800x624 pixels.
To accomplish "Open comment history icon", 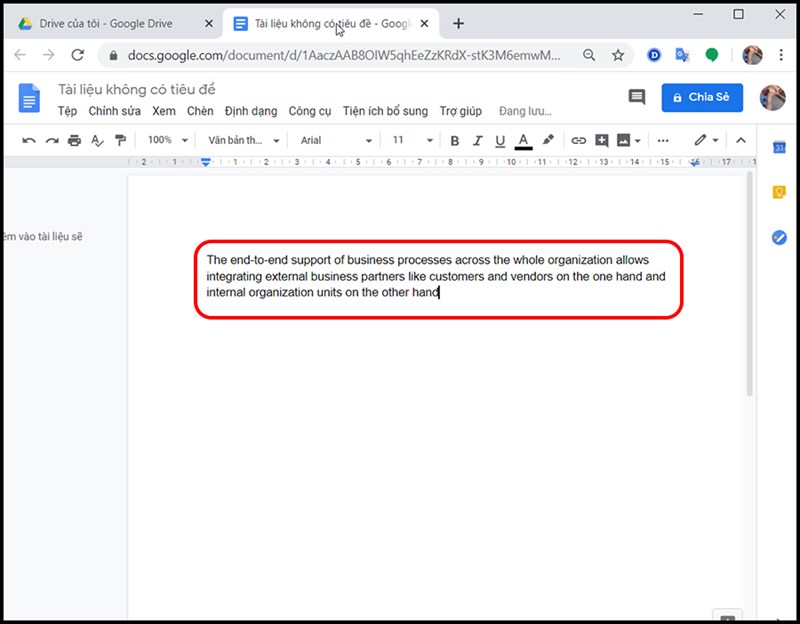I will pyautogui.click(x=636, y=97).
